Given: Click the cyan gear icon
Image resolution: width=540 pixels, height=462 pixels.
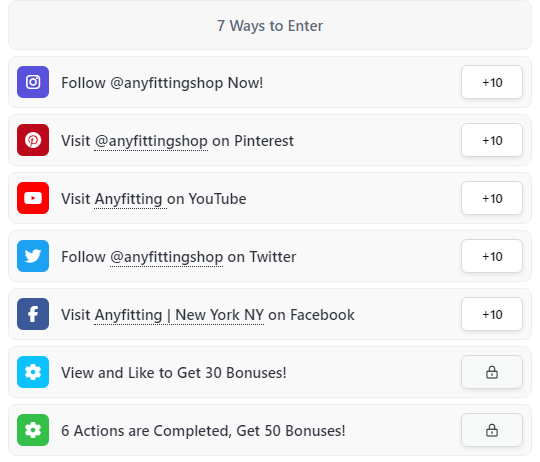Looking at the screenshot, I should (33, 372).
